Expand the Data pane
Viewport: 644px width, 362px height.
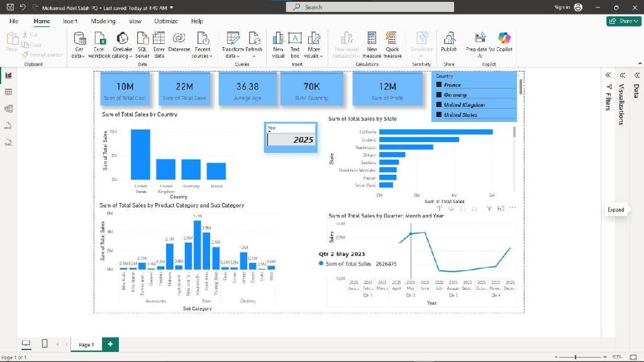(635, 75)
